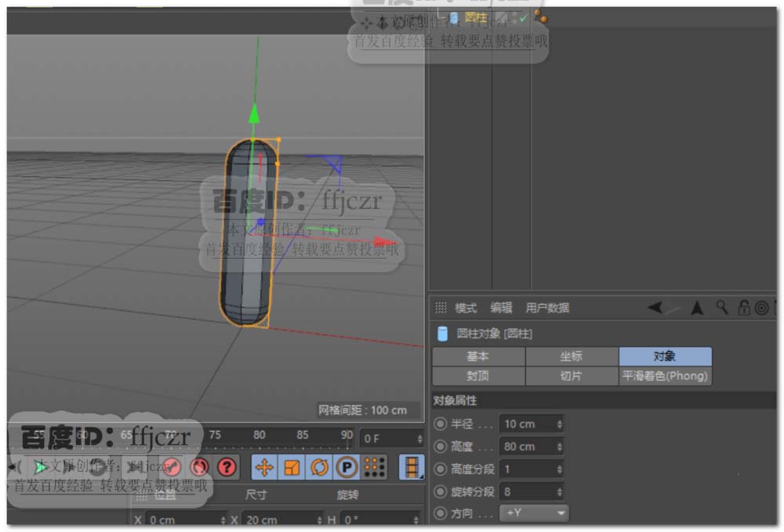784x532 pixels.
Task: Toggle the Parameter (P) keyframe icon
Action: 346,468
